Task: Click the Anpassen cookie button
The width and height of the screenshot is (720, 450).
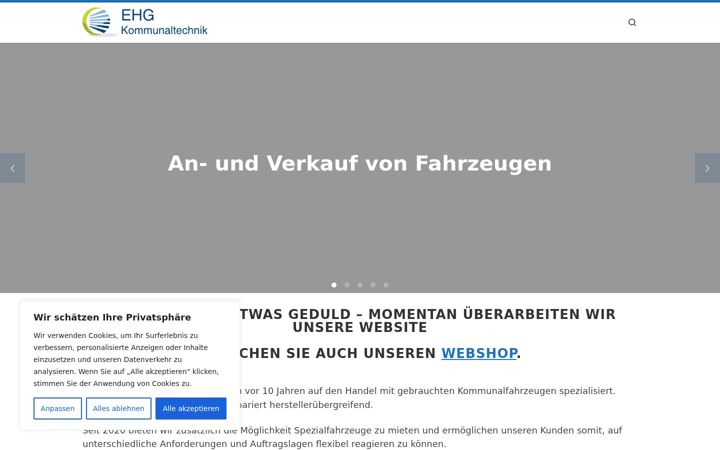Action: tap(57, 408)
